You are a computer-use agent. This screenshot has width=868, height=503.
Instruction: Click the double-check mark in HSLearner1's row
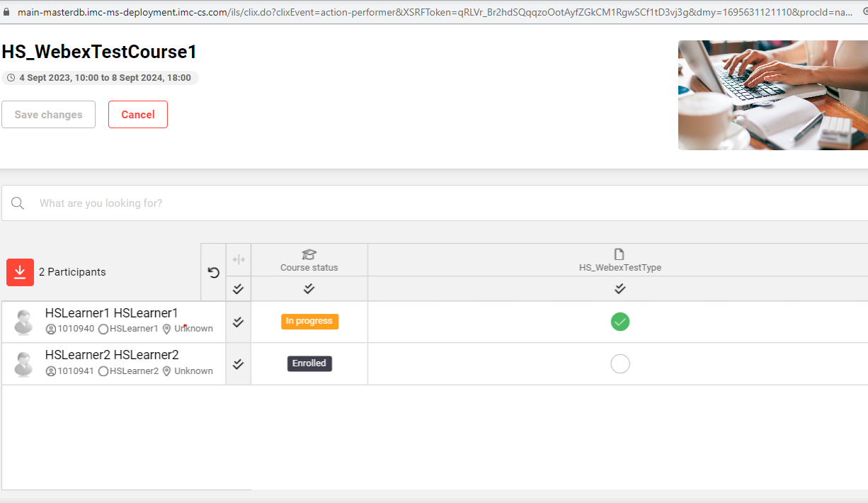(x=238, y=322)
